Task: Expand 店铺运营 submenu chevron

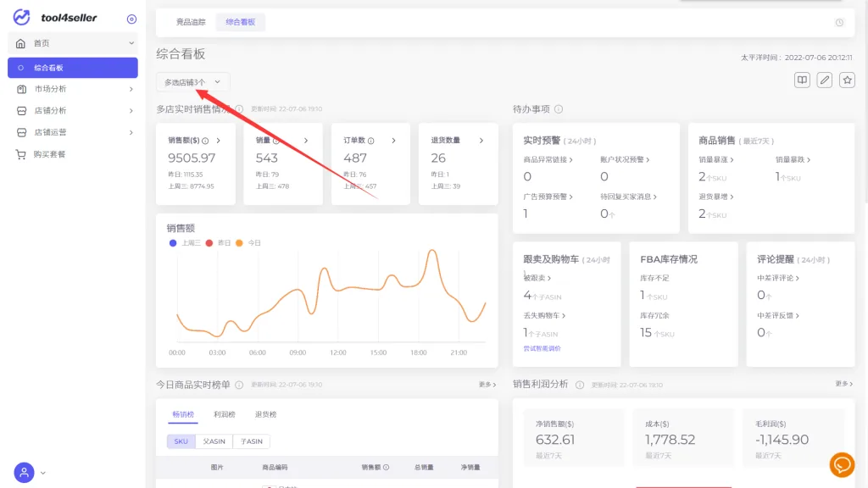Action: [131, 132]
